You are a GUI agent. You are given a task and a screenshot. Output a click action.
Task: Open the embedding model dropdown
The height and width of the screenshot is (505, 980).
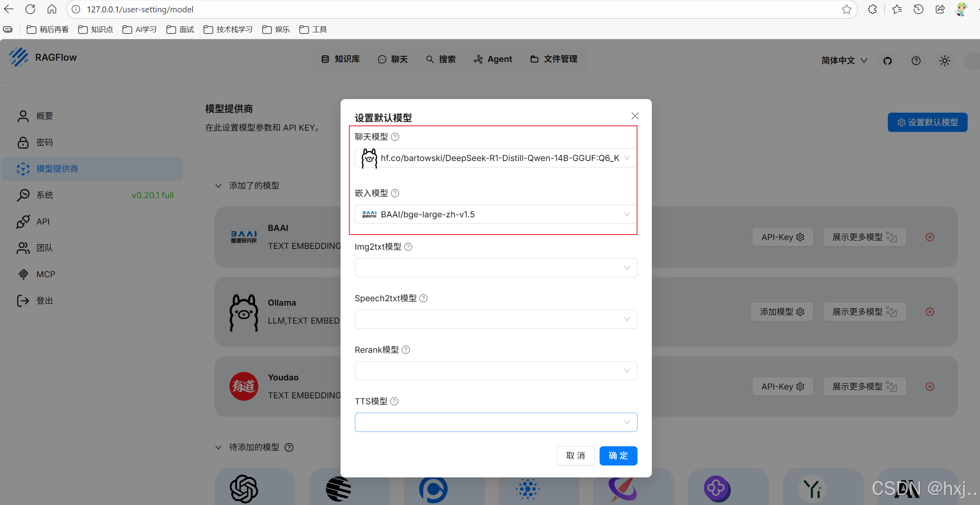496,215
